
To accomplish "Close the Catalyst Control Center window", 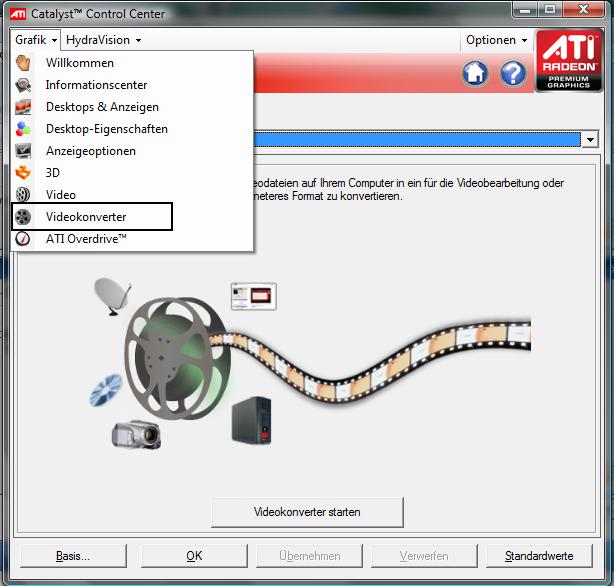I will pyautogui.click(x=583, y=10).
